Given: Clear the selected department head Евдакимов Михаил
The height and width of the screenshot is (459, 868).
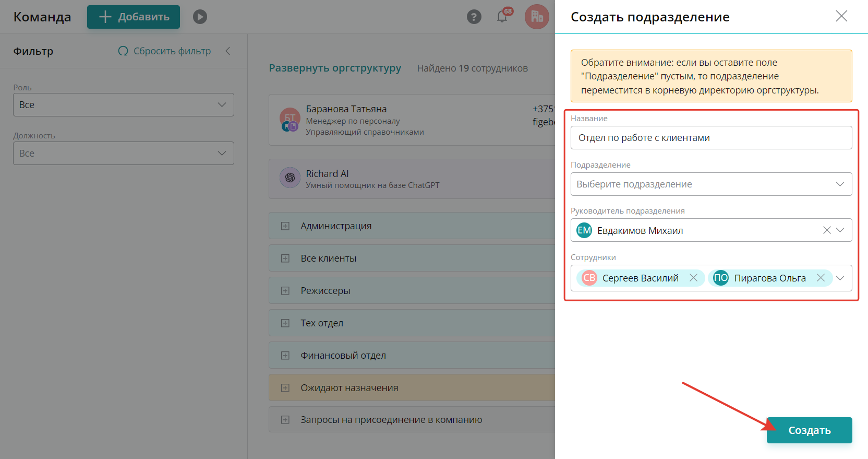Looking at the screenshot, I should [x=827, y=230].
